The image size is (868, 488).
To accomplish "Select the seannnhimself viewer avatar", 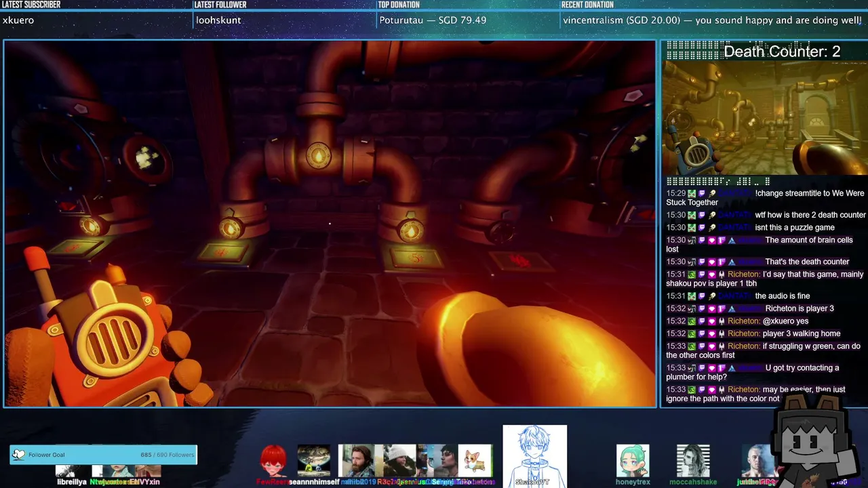I will pyautogui.click(x=314, y=461).
